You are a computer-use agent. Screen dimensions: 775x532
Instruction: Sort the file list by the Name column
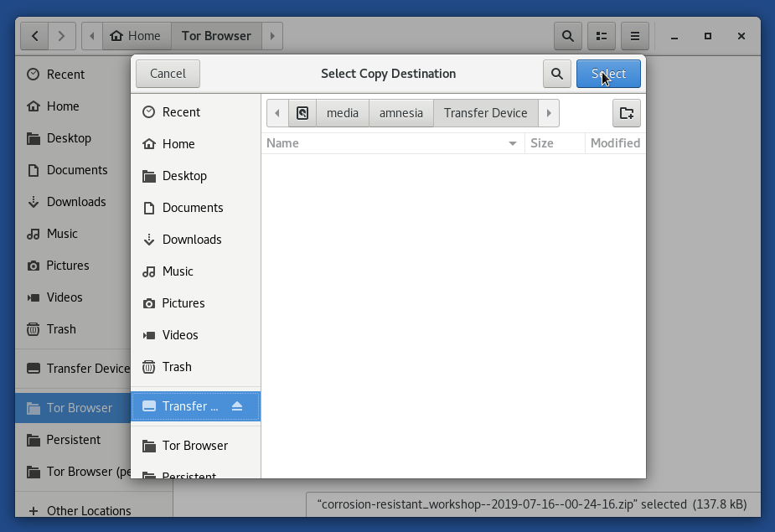click(392, 143)
